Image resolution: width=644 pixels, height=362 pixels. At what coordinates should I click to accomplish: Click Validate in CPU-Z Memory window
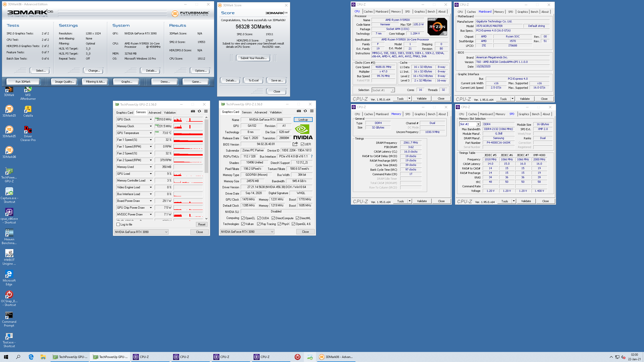[x=422, y=201]
